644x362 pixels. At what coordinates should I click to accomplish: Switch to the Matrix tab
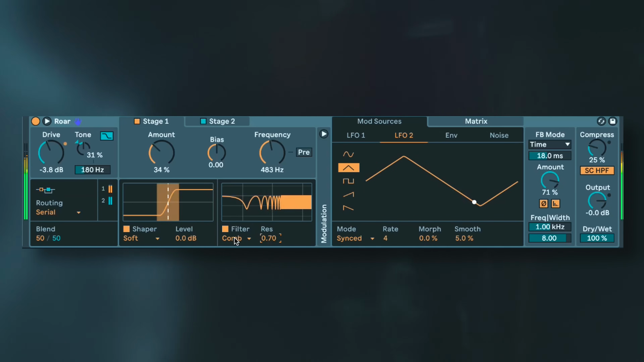(476, 121)
